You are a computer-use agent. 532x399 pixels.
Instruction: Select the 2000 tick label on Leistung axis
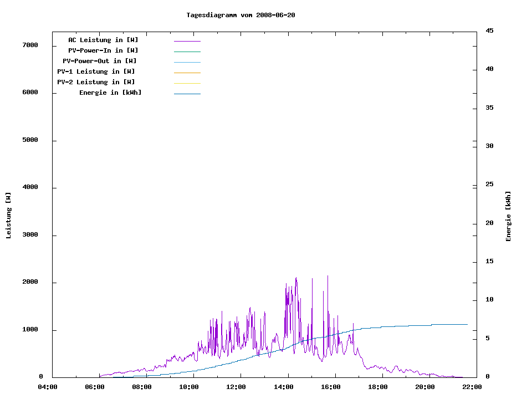pyautogui.click(x=30, y=282)
